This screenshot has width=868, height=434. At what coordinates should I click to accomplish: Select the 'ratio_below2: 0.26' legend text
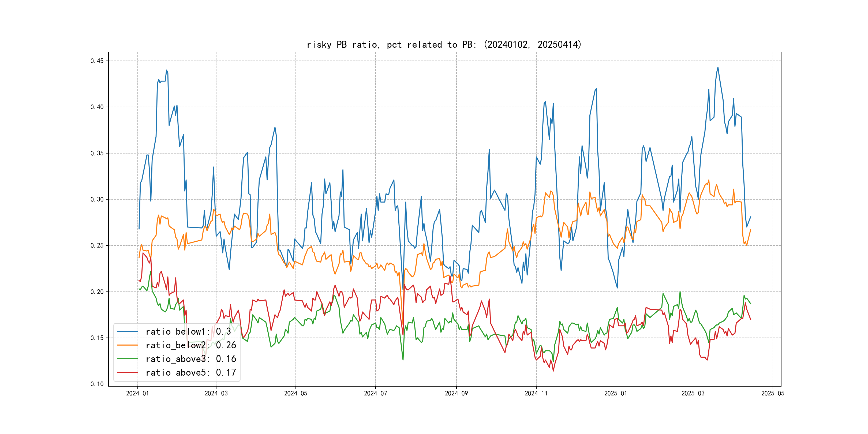[191, 345]
